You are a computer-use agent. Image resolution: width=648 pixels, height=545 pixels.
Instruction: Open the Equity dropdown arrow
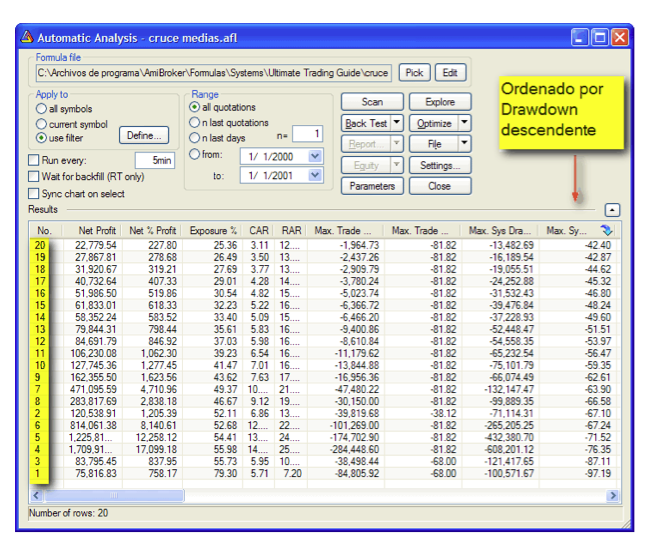coord(397,165)
